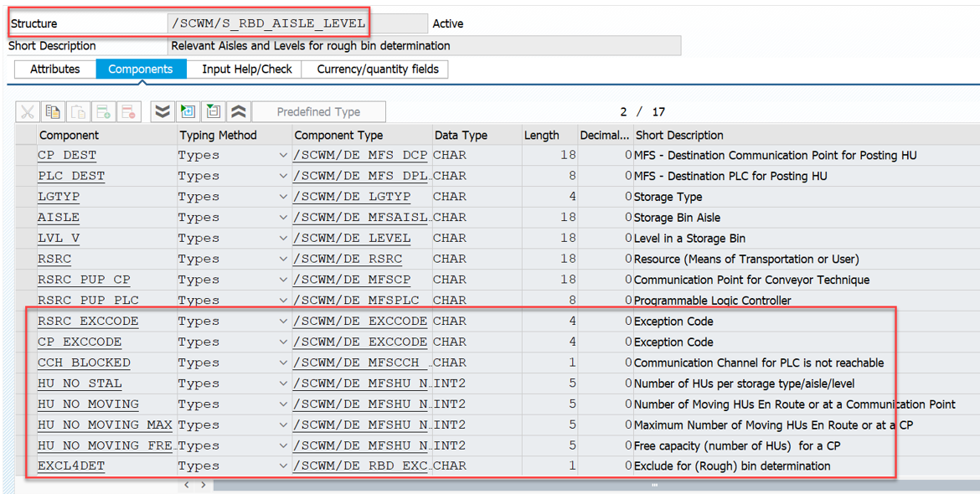Open Typing Method dropdown for CP_DEST

pos(283,156)
